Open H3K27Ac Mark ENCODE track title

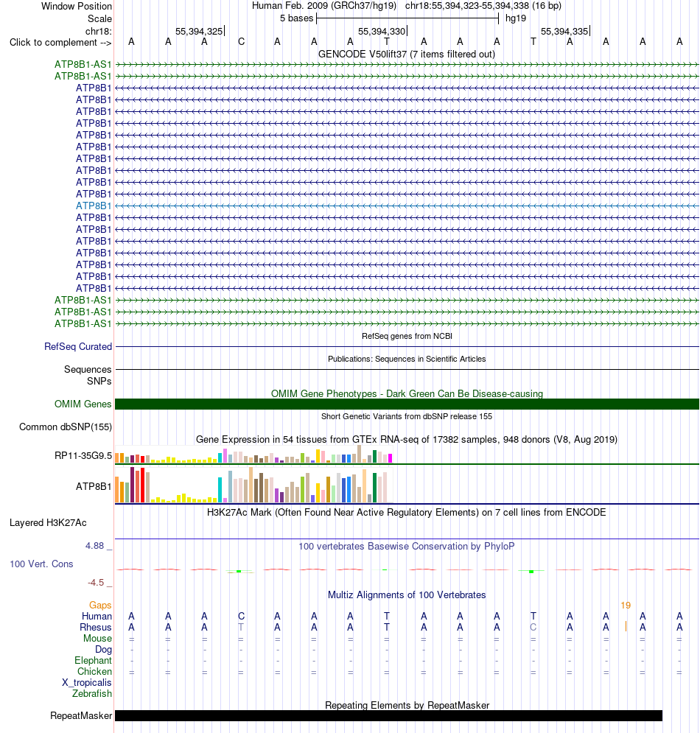click(406, 512)
